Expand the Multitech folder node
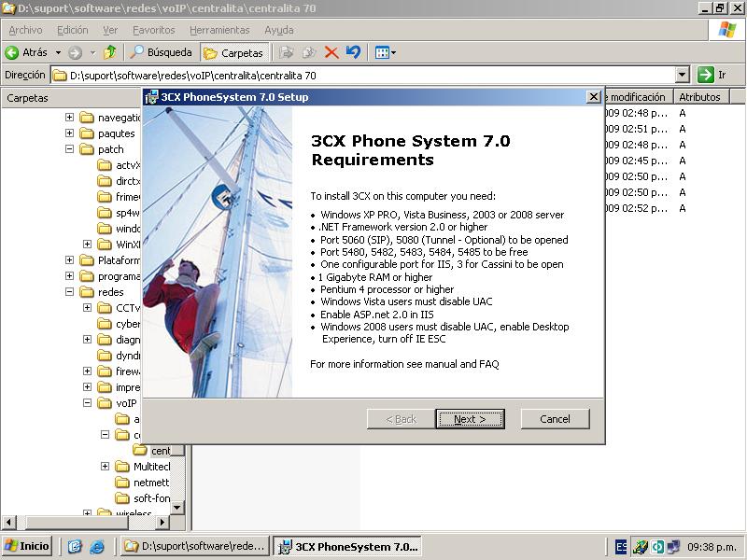 pos(106,467)
